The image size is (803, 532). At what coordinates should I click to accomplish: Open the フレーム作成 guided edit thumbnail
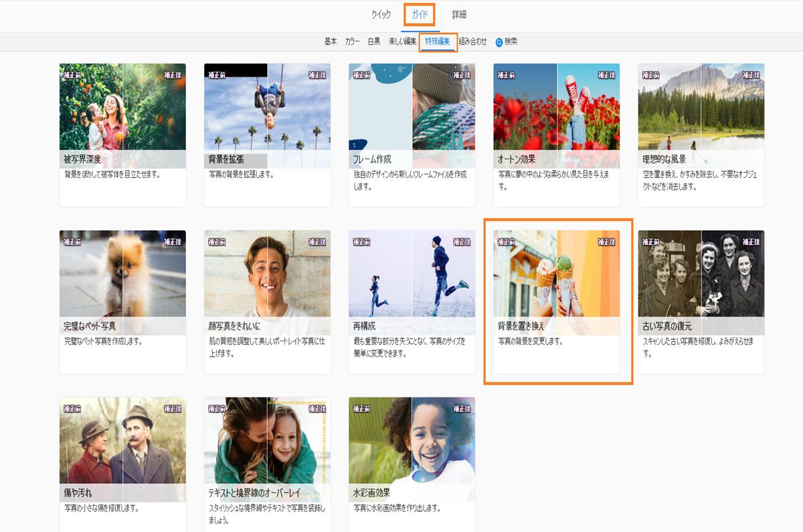(412, 116)
